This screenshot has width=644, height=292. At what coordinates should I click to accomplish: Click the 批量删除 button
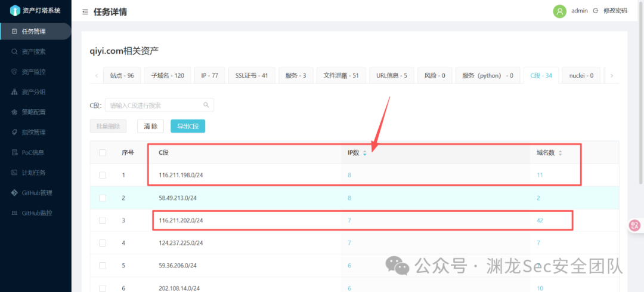click(x=109, y=126)
